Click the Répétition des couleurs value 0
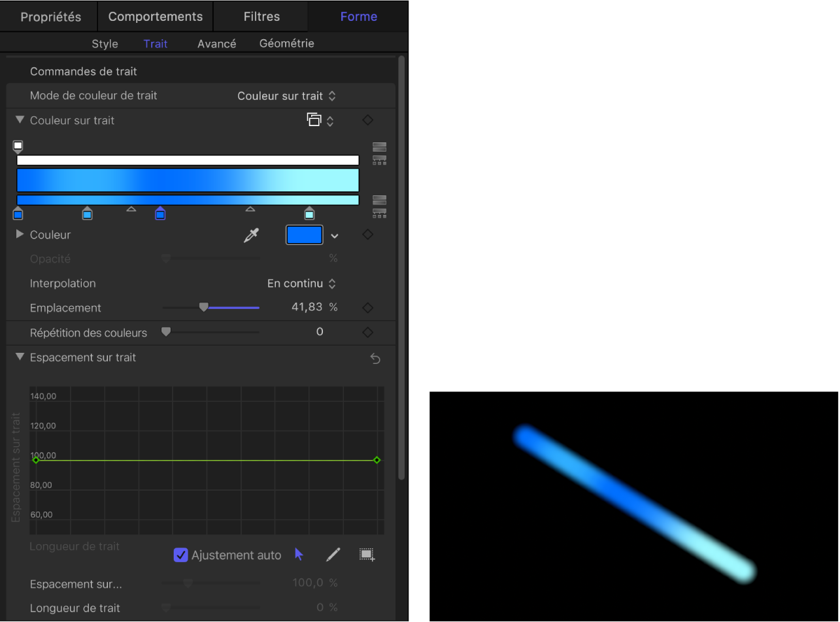840x622 pixels. 320,332
